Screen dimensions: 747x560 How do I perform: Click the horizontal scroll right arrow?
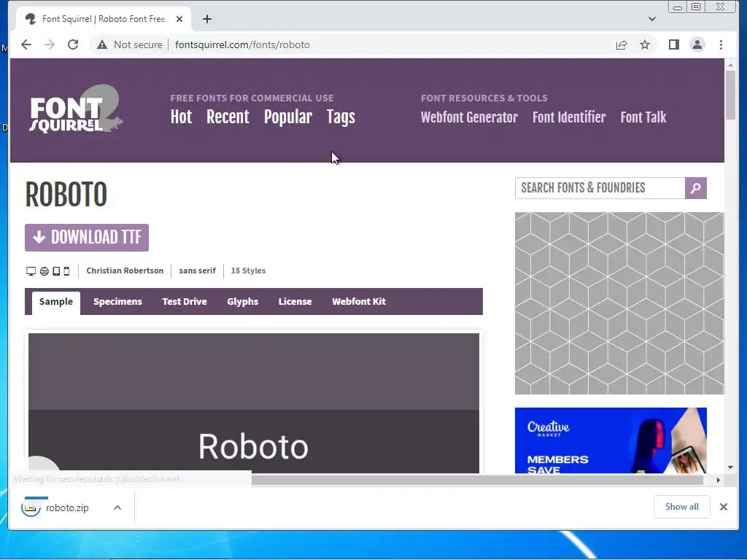point(719,480)
